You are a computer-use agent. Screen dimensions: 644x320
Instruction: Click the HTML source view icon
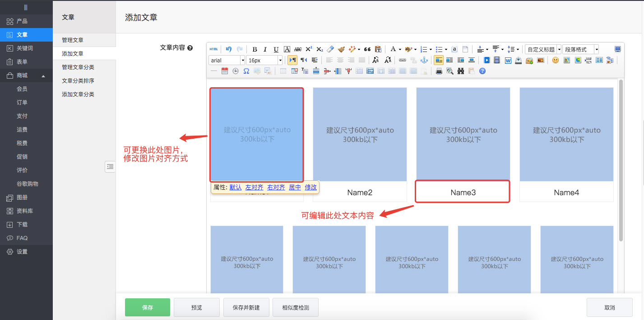click(213, 49)
